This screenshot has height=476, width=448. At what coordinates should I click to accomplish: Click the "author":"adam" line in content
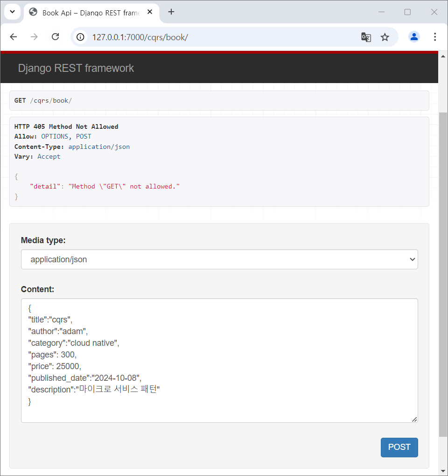point(58,331)
